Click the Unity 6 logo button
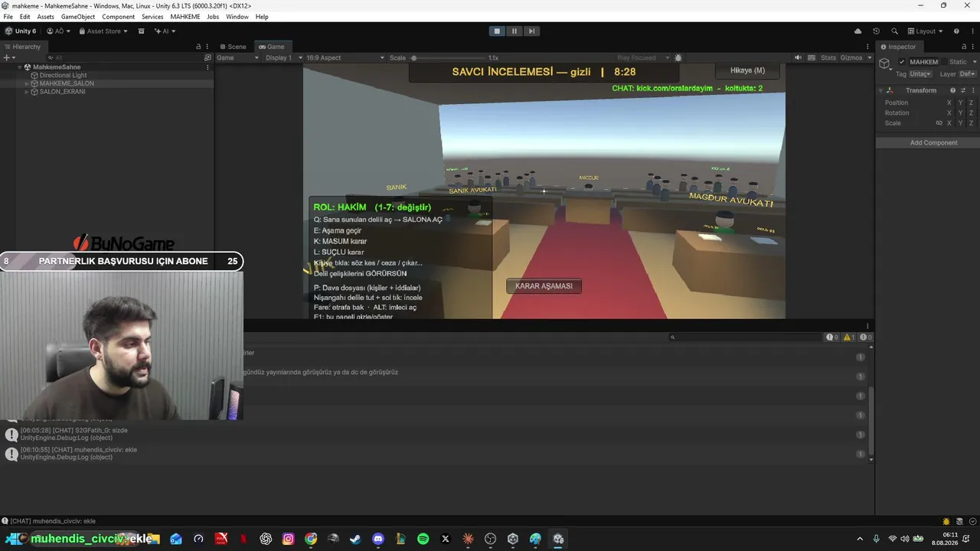This screenshot has height=551, width=980. pos(21,31)
